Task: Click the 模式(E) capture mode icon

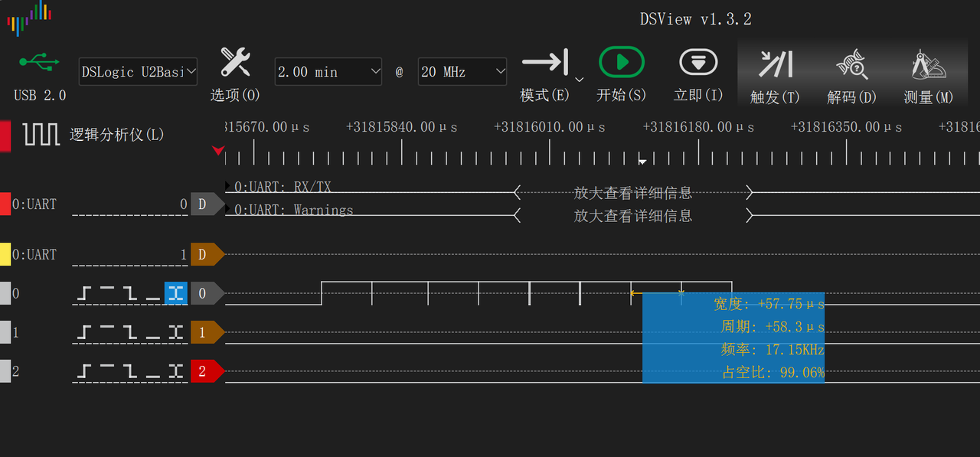Action: (544, 64)
